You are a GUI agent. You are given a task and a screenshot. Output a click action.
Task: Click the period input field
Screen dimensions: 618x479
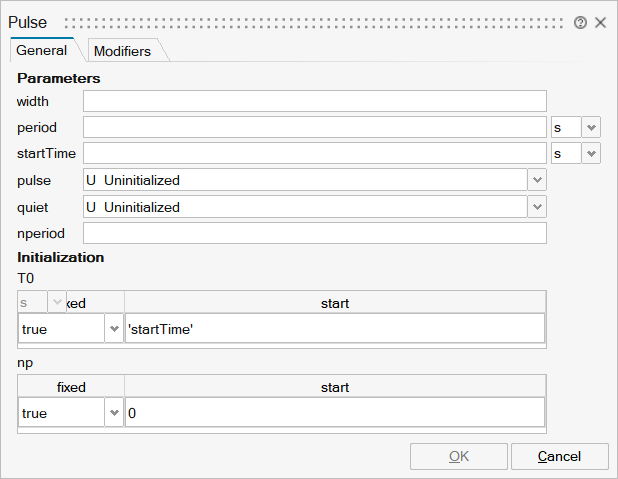pyautogui.click(x=314, y=127)
